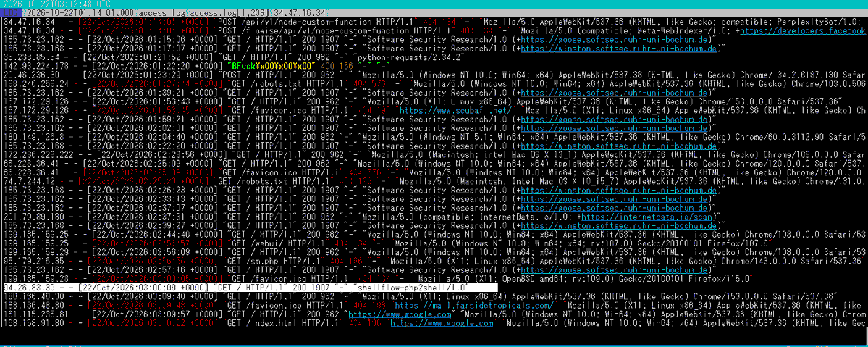Image resolution: width=868 pixels, height=347 pixels.
Task: Select the IP 34.47.16.34 in the top bar
Action: click(x=299, y=12)
